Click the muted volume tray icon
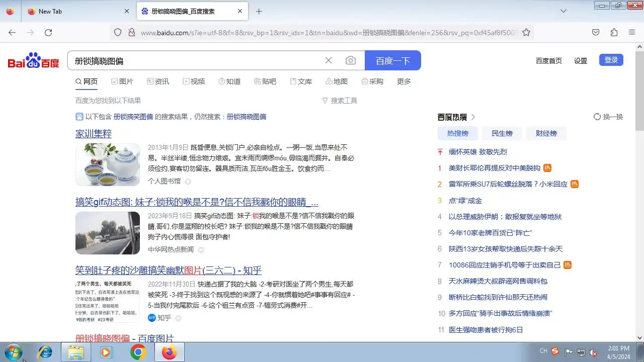 coord(593,352)
